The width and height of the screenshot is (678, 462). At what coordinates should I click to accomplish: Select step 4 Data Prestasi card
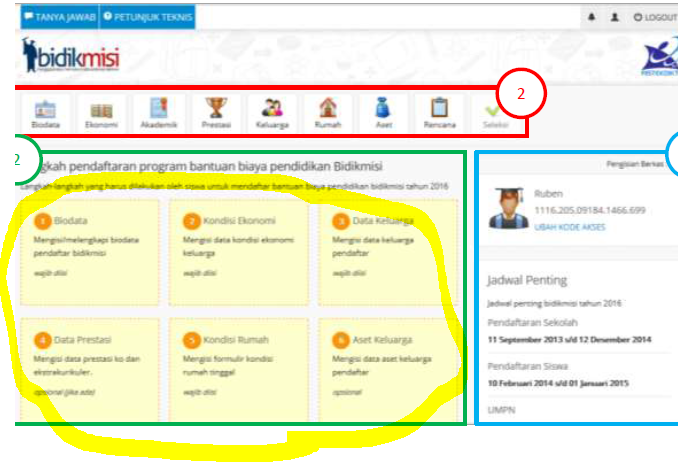(x=90, y=370)
